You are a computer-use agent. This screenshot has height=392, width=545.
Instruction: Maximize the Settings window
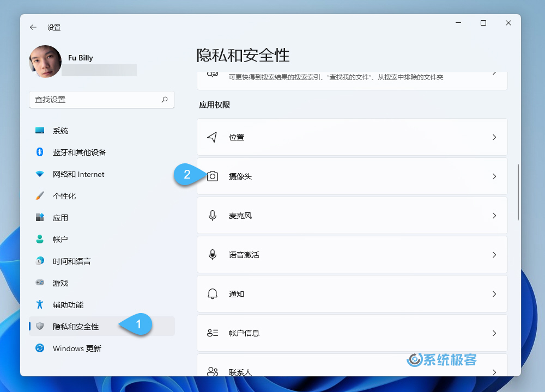[x=483, y=23]
